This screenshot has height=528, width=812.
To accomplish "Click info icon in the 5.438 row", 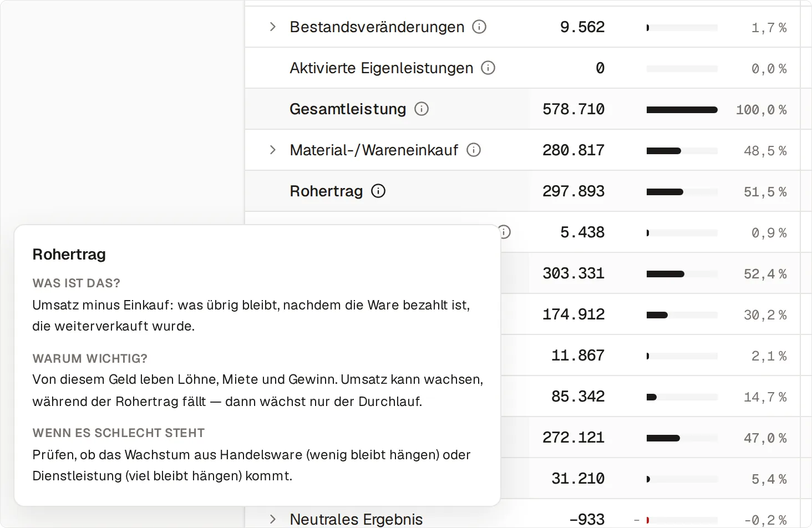I will [504, 232].
